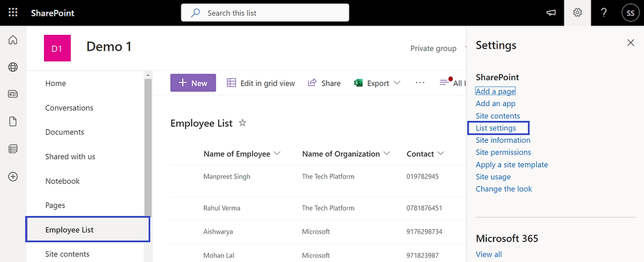The width and height of the screenshot is (644, 262).
Task: Click Private group label
Action: pos(433,49)
